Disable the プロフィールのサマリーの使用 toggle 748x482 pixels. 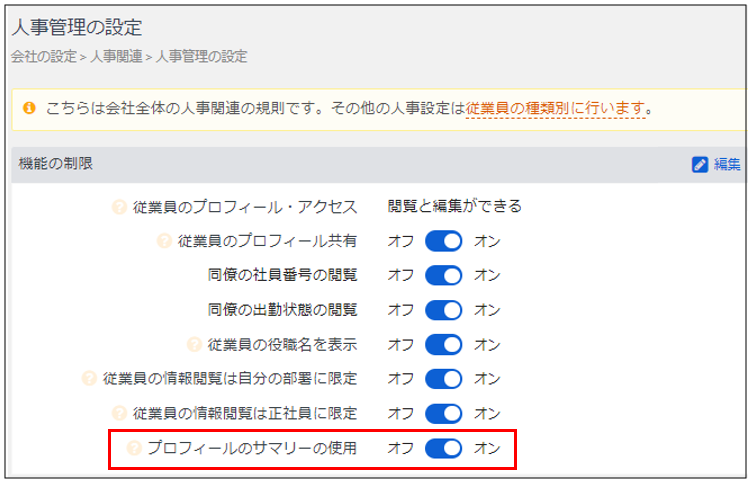point(443,448)
